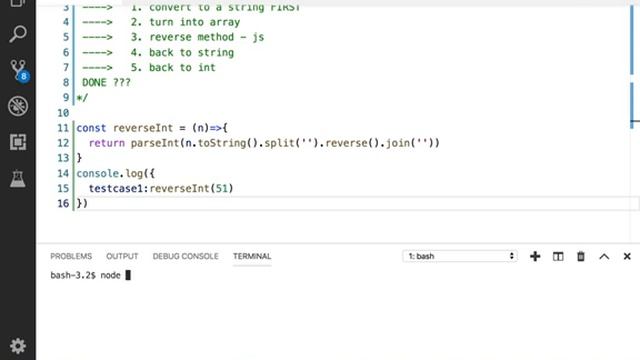The image size is (640, 360).
Task: Click the 'const' keyword on line 11
Action: click(x=91, y=128)
